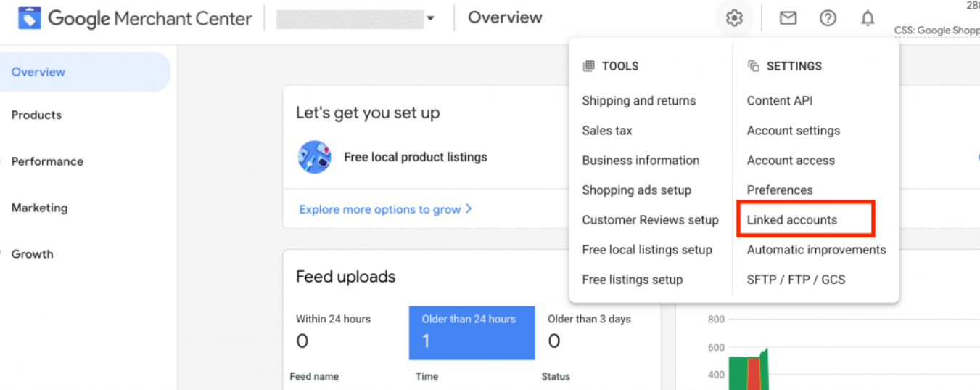The height and width of the screenshot is (390, 980).
Task: Click the SETTINGS heading icon
Action: click(x=753, y=66)
